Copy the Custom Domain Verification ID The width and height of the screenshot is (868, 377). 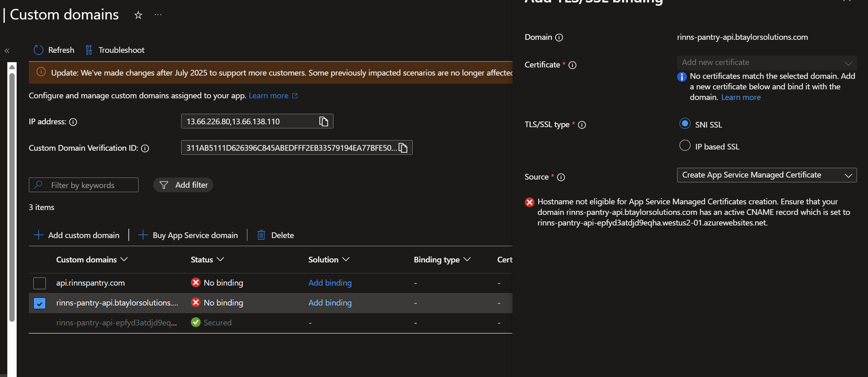click(403, 148)
